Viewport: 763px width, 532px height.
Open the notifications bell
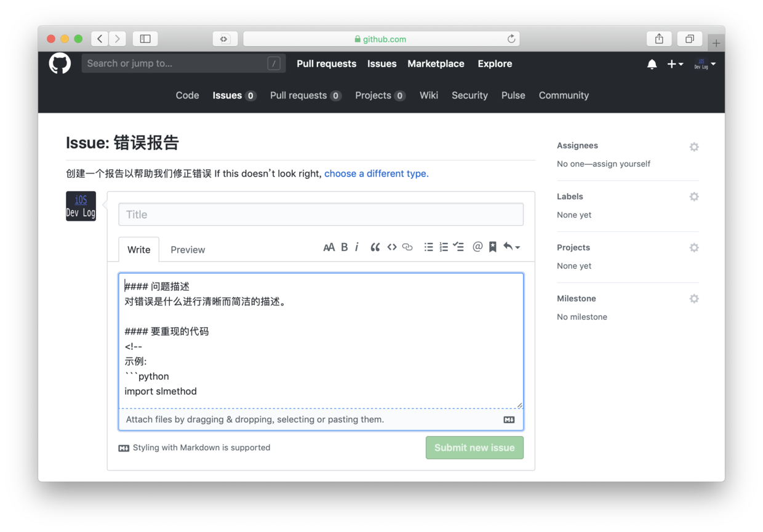pyautogui.click(x=652, y=64)
